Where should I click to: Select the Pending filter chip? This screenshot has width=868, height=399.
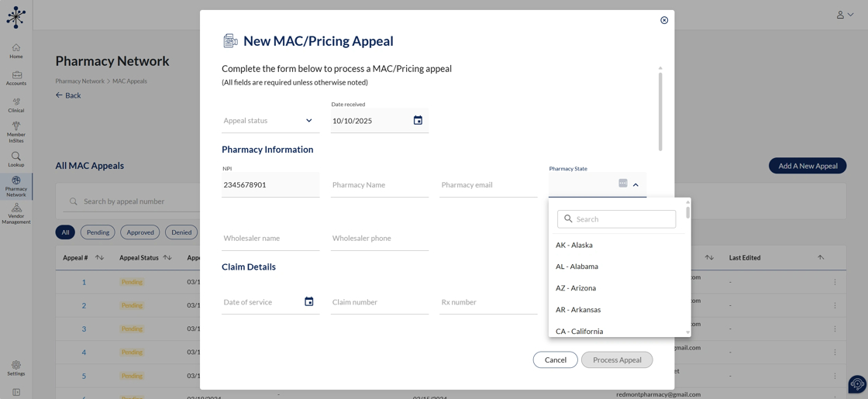coord(98,232)
